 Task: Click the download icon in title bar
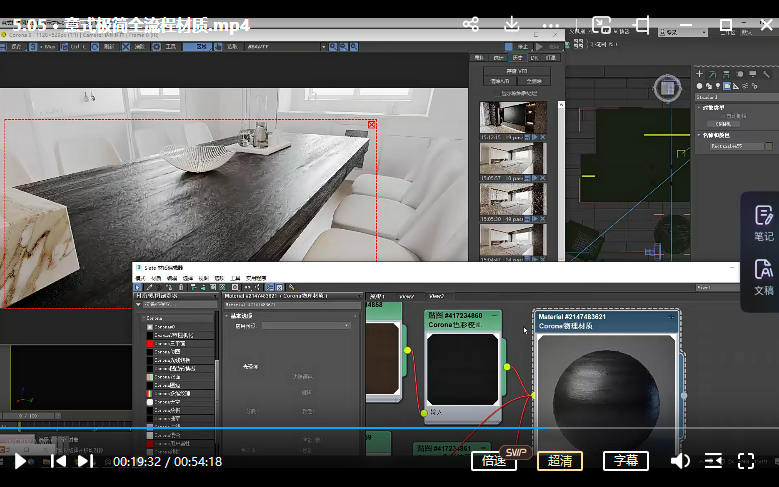click(511, 24)
